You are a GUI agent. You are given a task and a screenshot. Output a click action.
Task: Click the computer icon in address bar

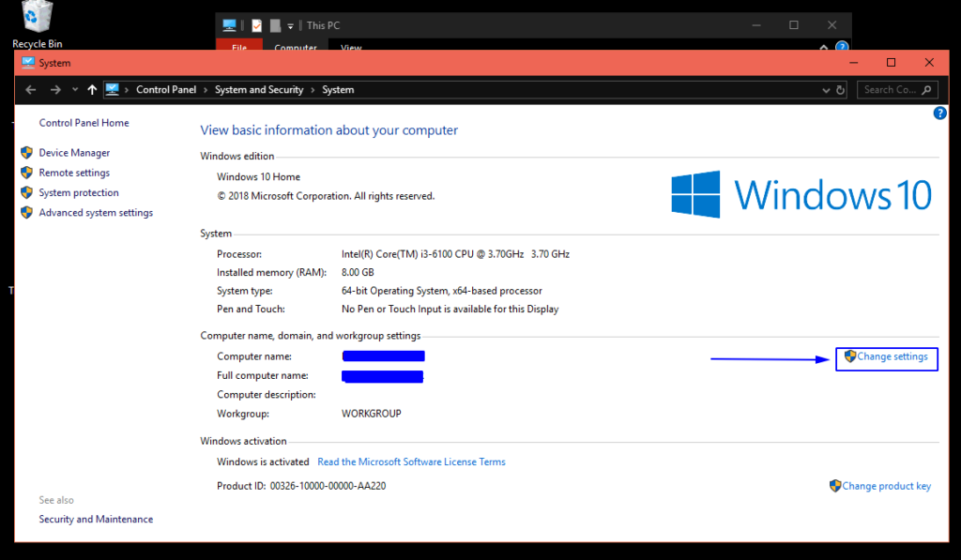113,89
